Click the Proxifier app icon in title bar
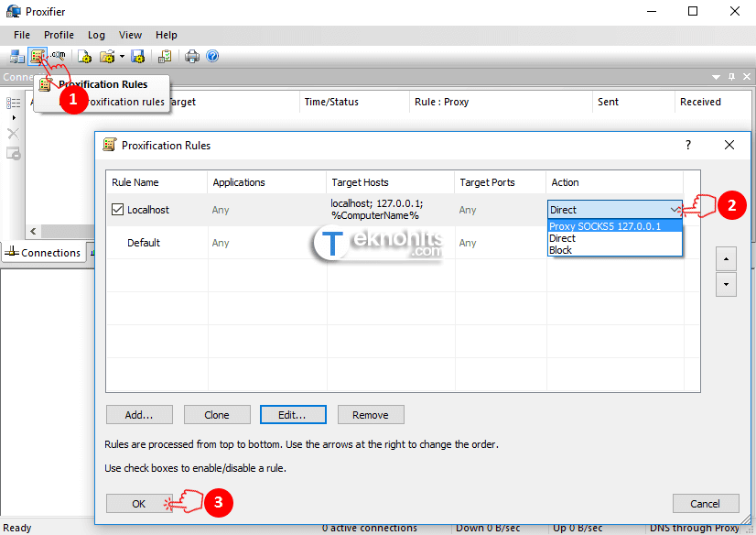This screenshot has width=756, height=535. pos(14,11)
